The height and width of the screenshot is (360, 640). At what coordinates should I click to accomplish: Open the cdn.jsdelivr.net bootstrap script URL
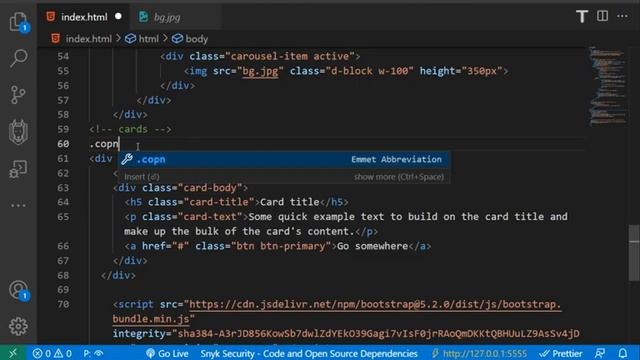pos(375,304)
